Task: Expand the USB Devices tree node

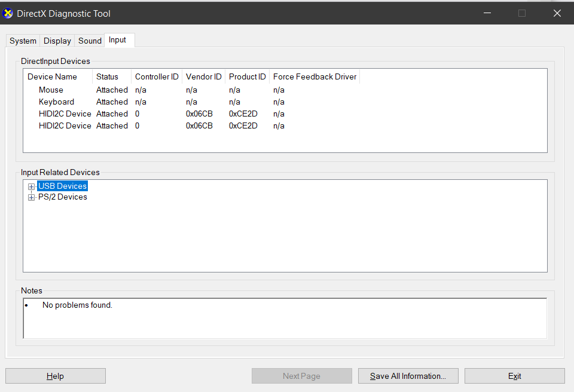Action: point(32,186)
